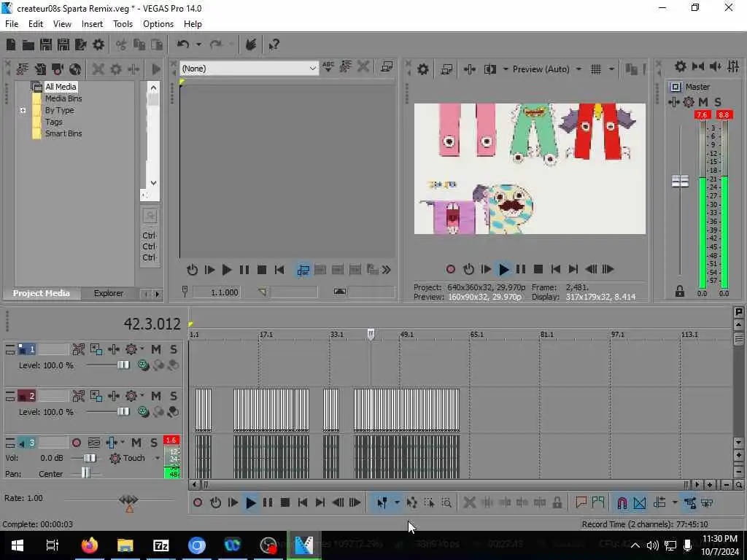Viewport: 747px width, 560px height.
Task: Open split screen view dropdown arrow
Action: tap(505, 69)
